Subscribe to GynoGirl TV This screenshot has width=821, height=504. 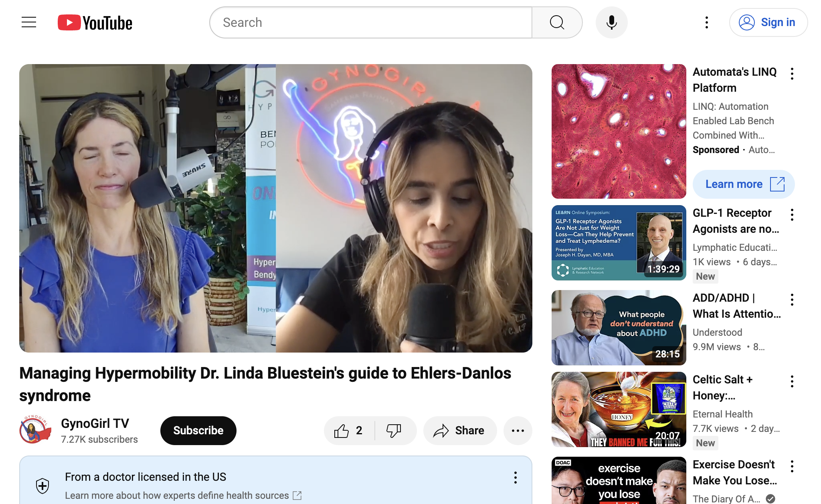click(198, 430)
